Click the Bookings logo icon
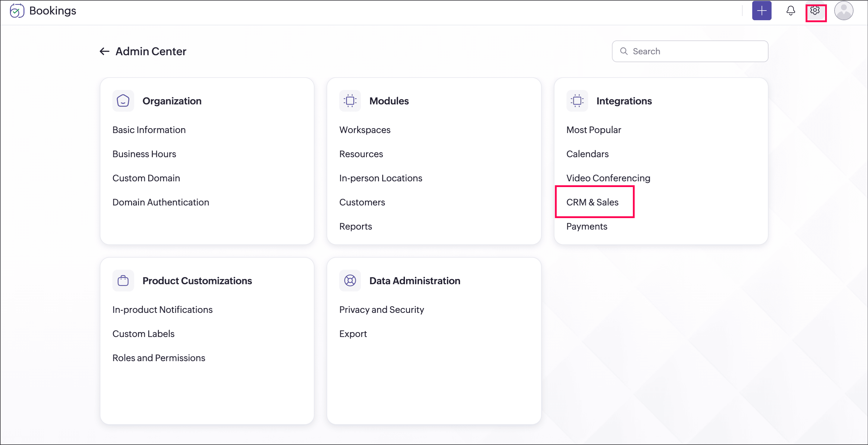Viewport: 868px width, 445px height. click(x=17, y=11)
